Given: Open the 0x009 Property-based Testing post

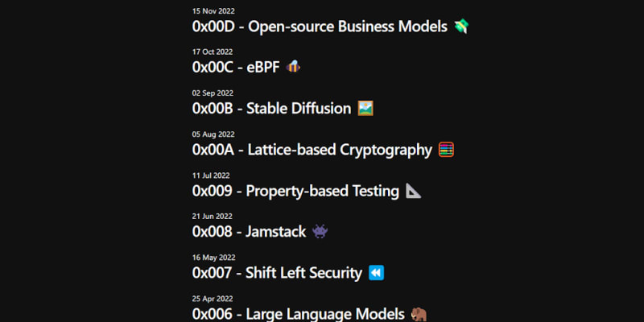Looking at the screenshot, I should (295, 191).
